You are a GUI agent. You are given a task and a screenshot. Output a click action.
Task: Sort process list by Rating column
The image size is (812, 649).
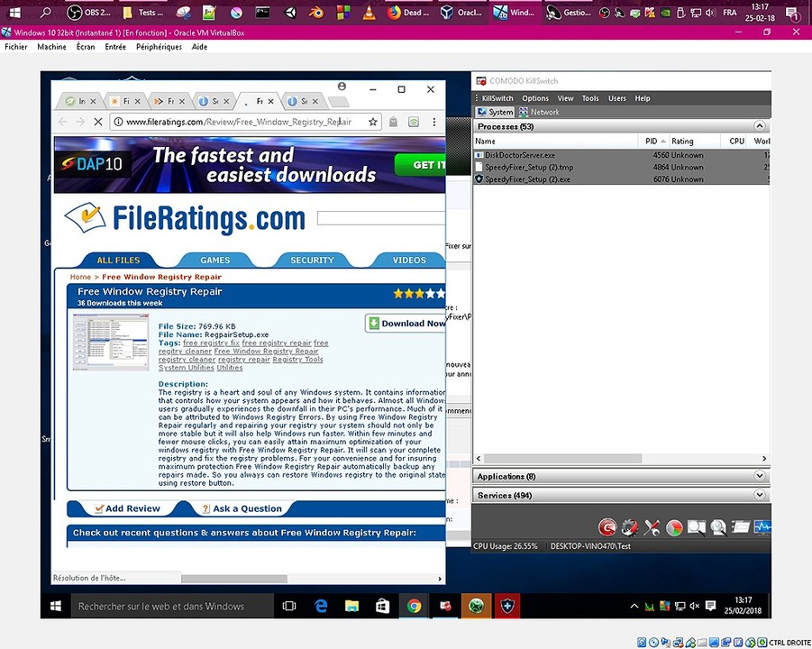(x=695, y=141)
